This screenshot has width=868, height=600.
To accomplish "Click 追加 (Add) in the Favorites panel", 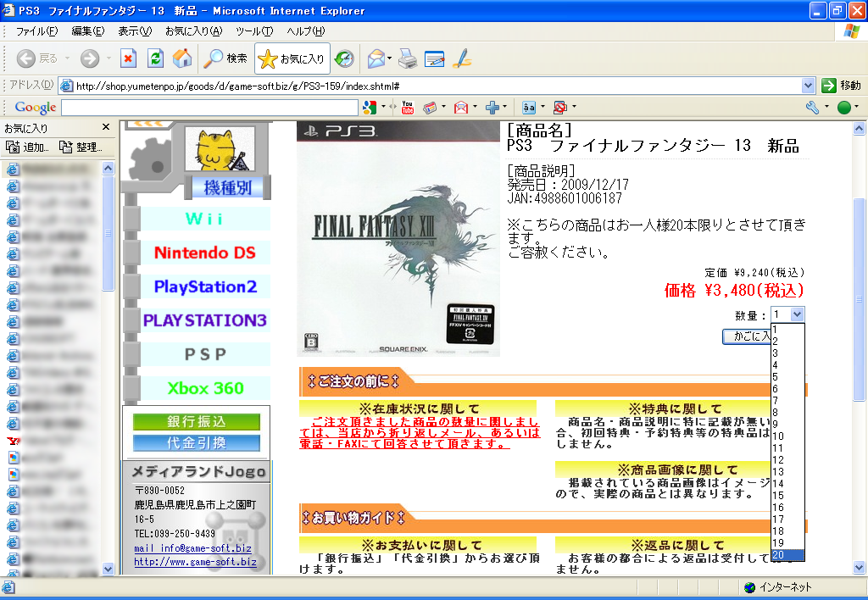I will point(27,147).
